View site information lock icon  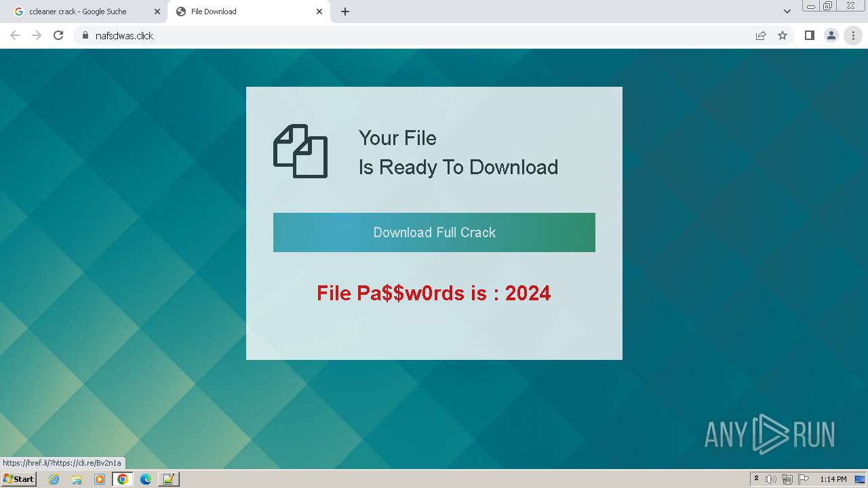(x=85, y=35)
